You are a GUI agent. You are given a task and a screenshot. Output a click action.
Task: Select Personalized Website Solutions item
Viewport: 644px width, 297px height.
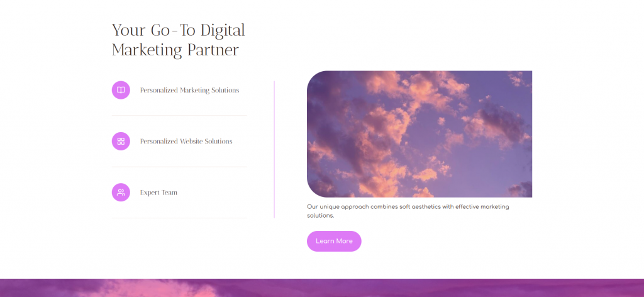coord(179,142)
